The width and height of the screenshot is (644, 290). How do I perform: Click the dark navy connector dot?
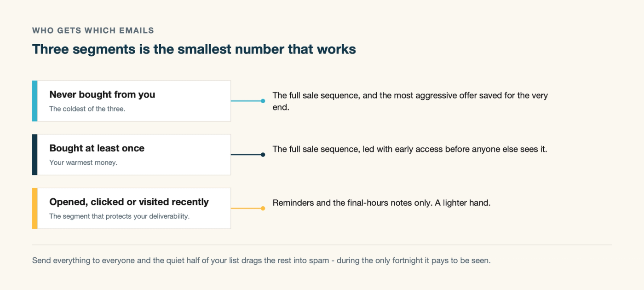pyautogui.click(x=263, y=155)
